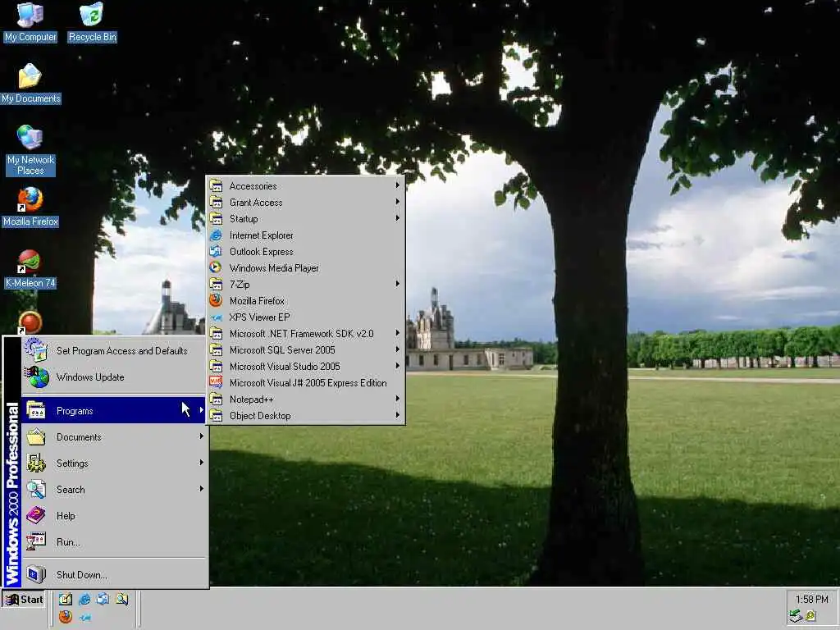The width and height of the screenshot is (840, 630).
Task: Open My Network Places desktop icon
Action: click(x=30, y=150)
